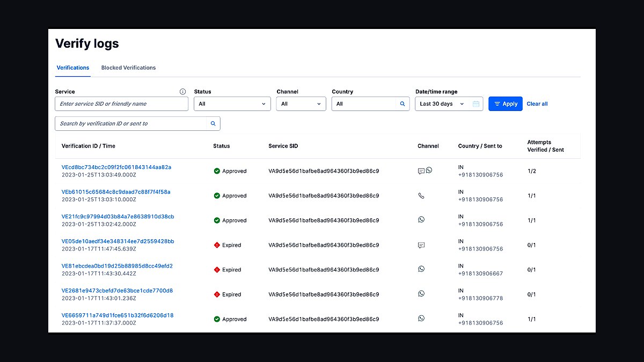Click the Clear all link
644x362 pixels.
(537, 104)
